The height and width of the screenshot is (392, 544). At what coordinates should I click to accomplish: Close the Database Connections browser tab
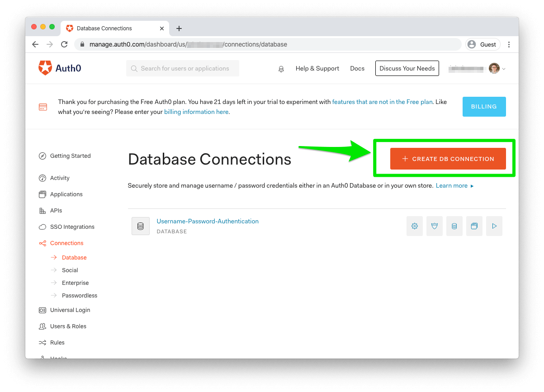pyautogui.click(x=162, y=28)
